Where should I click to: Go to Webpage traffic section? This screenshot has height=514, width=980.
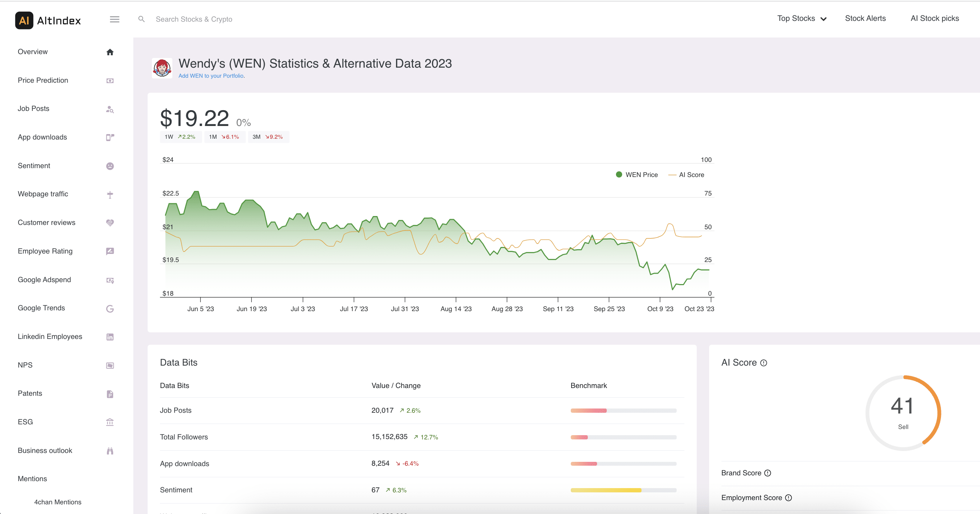(x=43, y=194)
